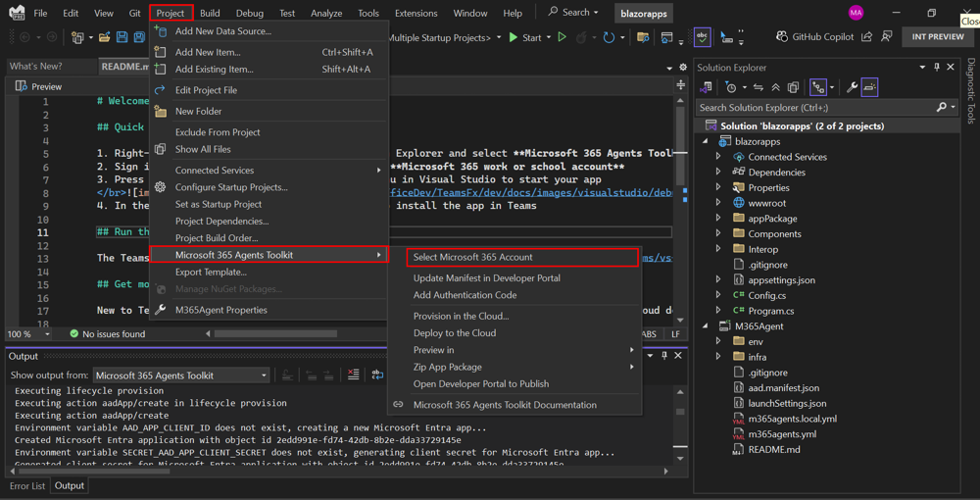
Task: Click Switch Views icon in Solution Explorer
Action: [706, 87]
